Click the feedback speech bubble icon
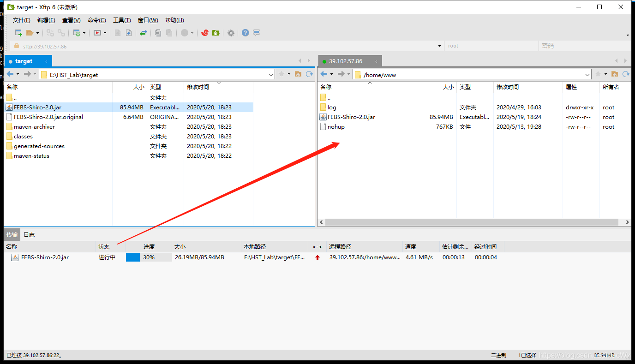This screenshot has height=364, width=635. click(257, 33)
